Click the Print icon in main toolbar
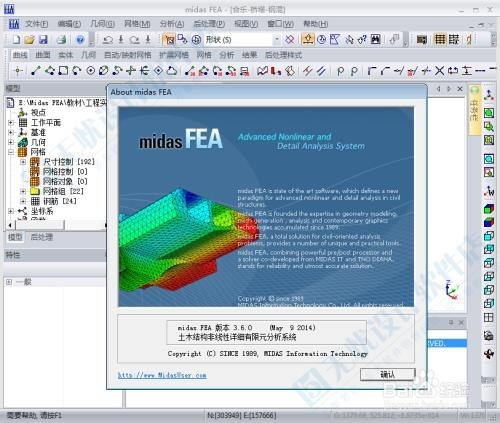 pos(62,40)
